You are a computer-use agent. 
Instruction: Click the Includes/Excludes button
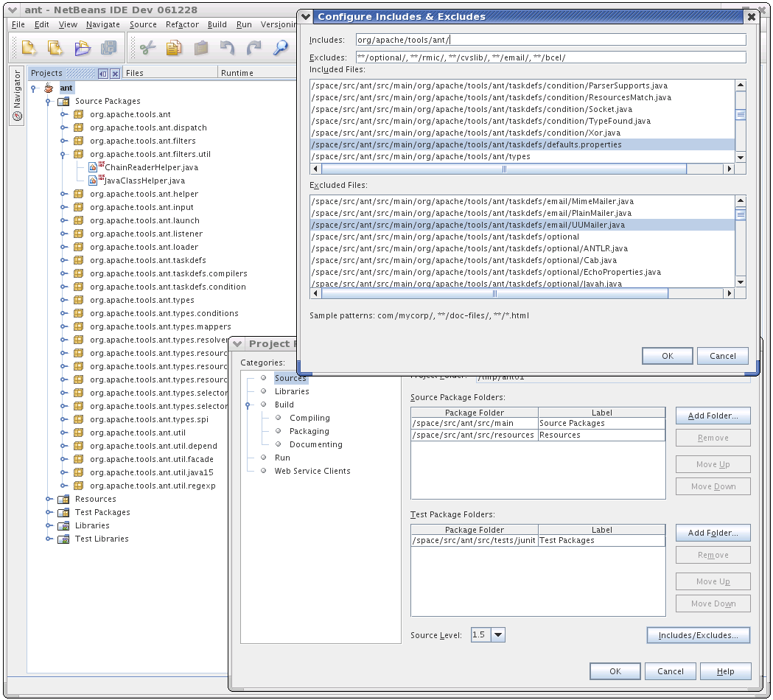698,635
